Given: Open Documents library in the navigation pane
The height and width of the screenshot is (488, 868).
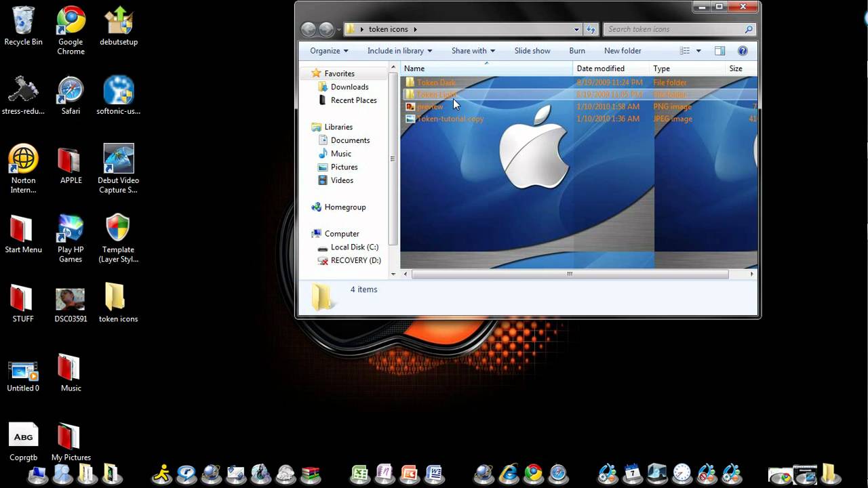Looking at the screenshot, I should (x=350, y=140).
